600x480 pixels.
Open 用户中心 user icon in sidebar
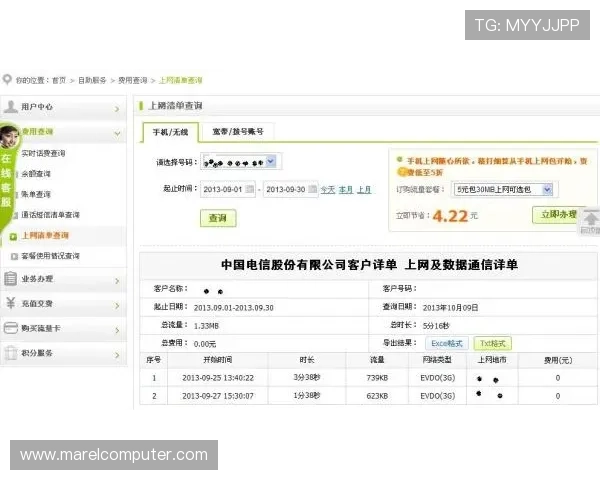pos(11,107)
